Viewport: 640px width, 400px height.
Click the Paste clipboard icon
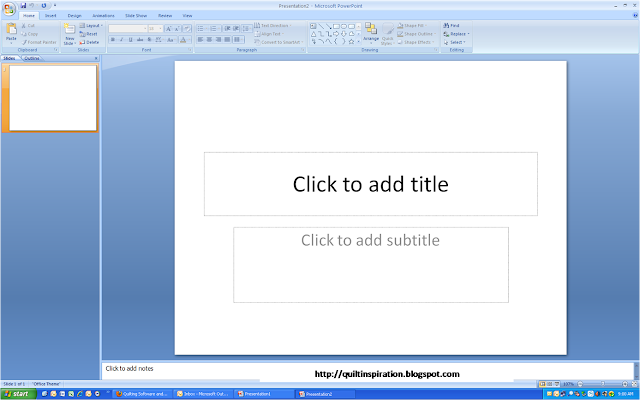[x=11, y=29]
